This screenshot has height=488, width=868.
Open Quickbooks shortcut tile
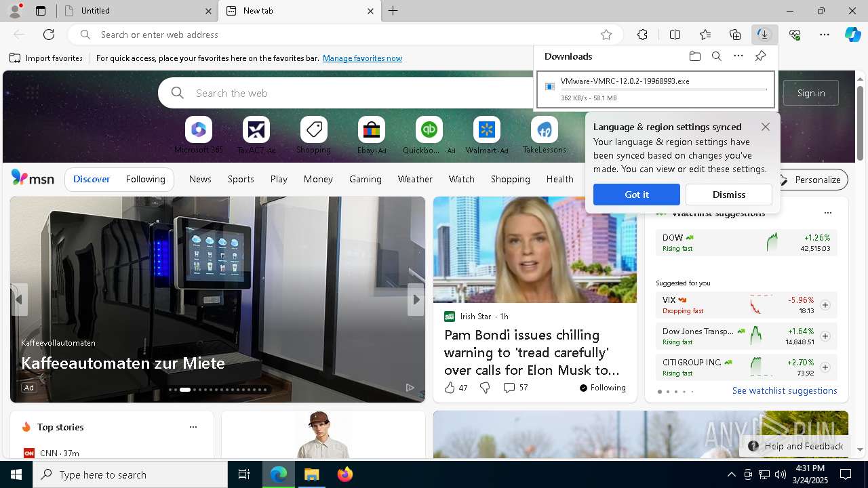429,136
